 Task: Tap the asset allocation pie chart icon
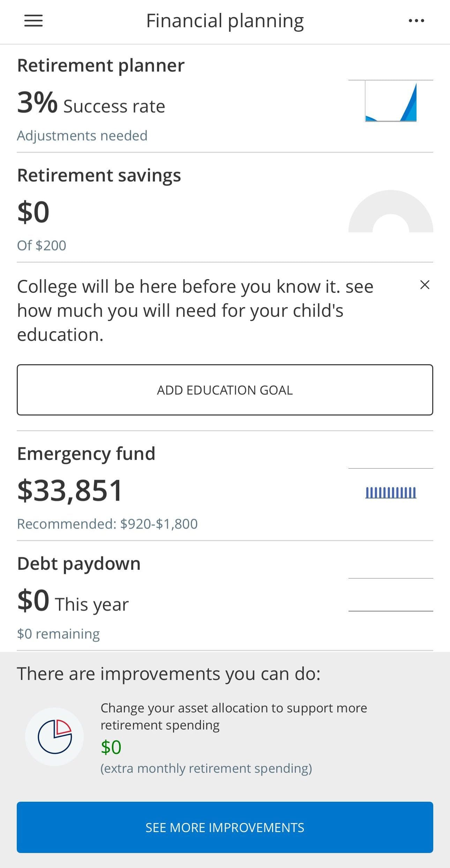coord(54,736)
